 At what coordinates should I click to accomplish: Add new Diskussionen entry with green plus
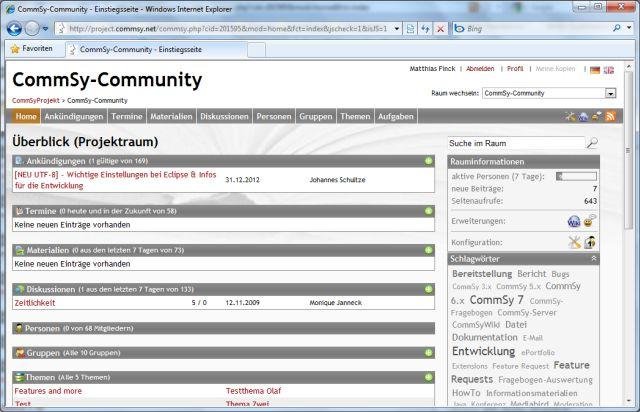click(428, 289)
